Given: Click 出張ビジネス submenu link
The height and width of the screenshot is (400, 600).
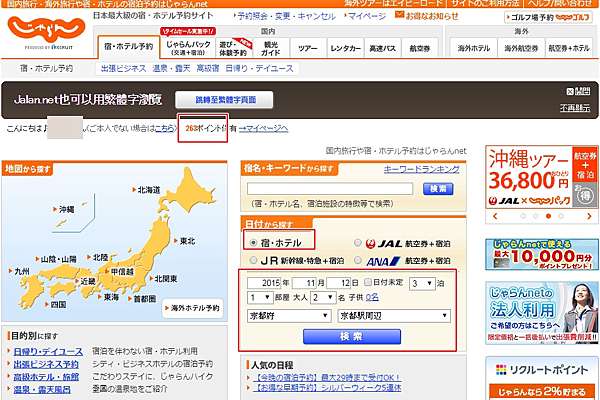Looking at the screenshot, I should click(x=123, y=69).
